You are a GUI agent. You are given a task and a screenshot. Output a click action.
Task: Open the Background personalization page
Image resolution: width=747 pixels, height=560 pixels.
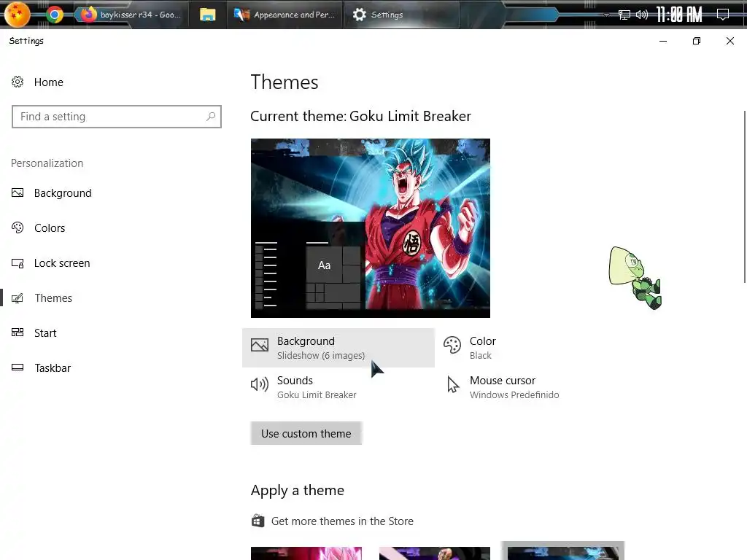coord(63,192)
